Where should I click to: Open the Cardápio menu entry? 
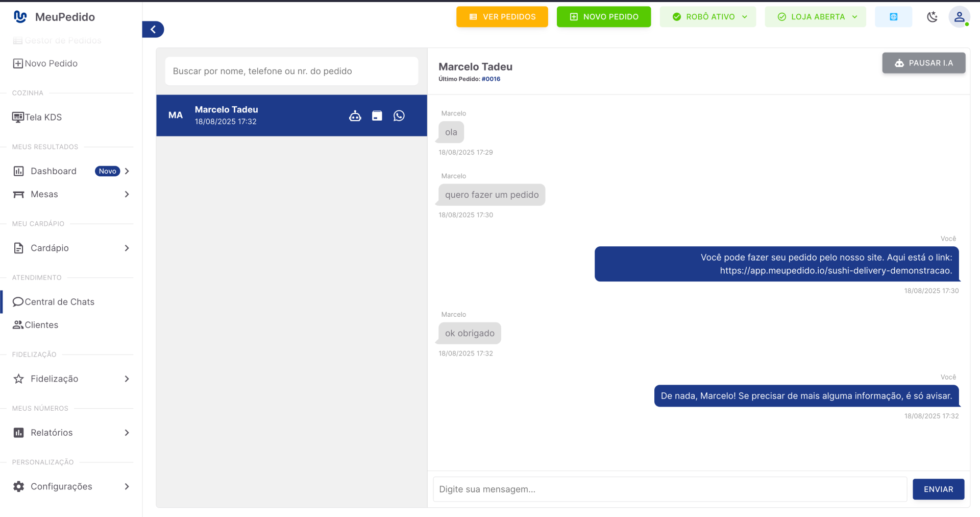point(47,248)
